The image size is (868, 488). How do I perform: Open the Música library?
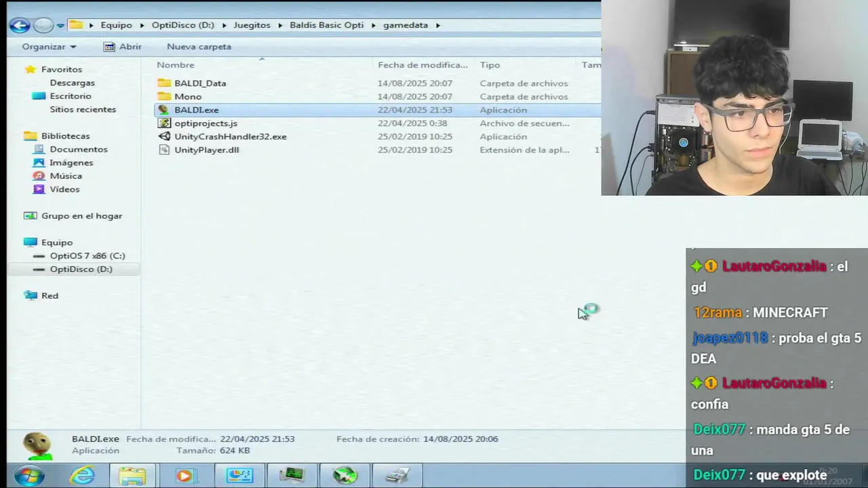coord(66,176)
